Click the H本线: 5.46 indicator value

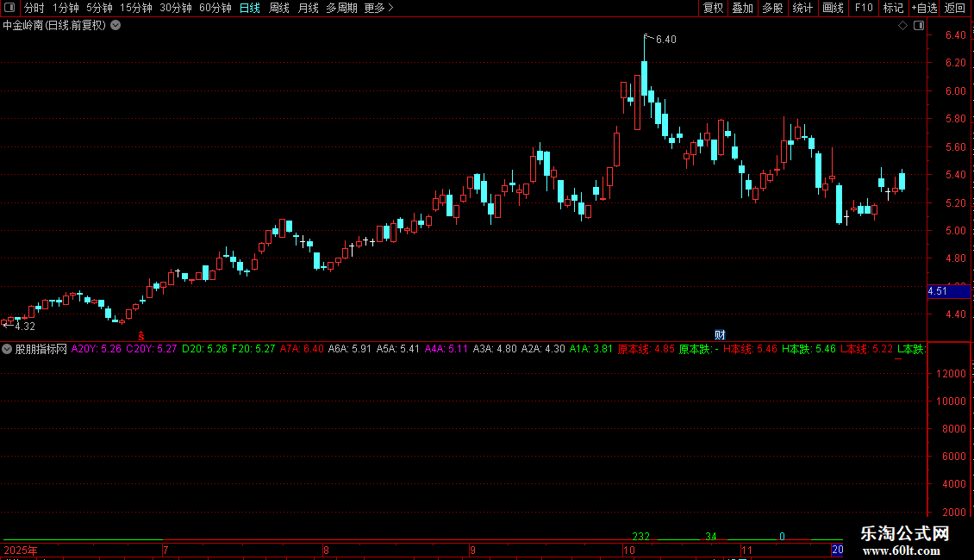point(750,350)
